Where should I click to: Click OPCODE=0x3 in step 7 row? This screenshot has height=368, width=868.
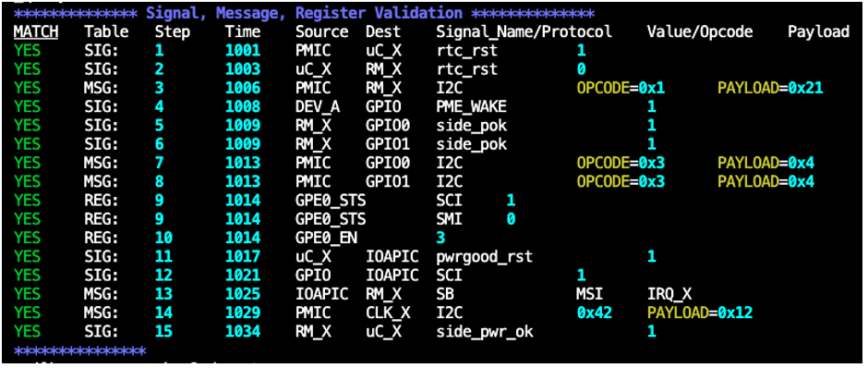click(x=621, y=164)
